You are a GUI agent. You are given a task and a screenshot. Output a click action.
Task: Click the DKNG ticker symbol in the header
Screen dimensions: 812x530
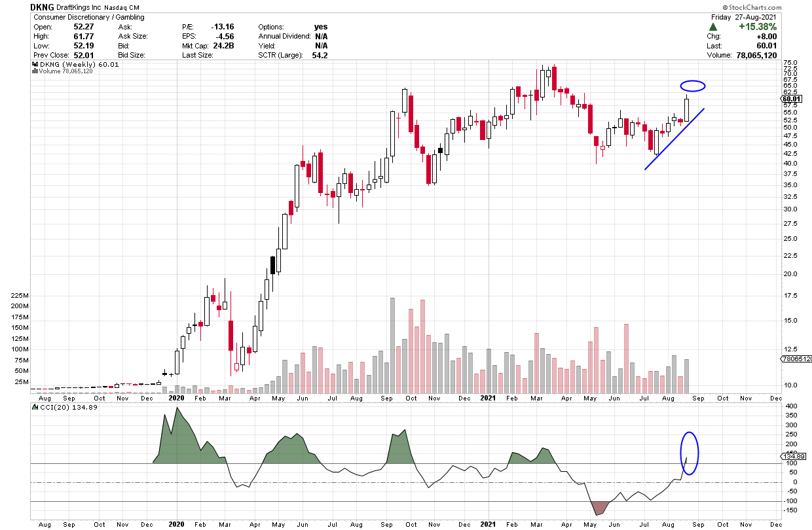43,7
